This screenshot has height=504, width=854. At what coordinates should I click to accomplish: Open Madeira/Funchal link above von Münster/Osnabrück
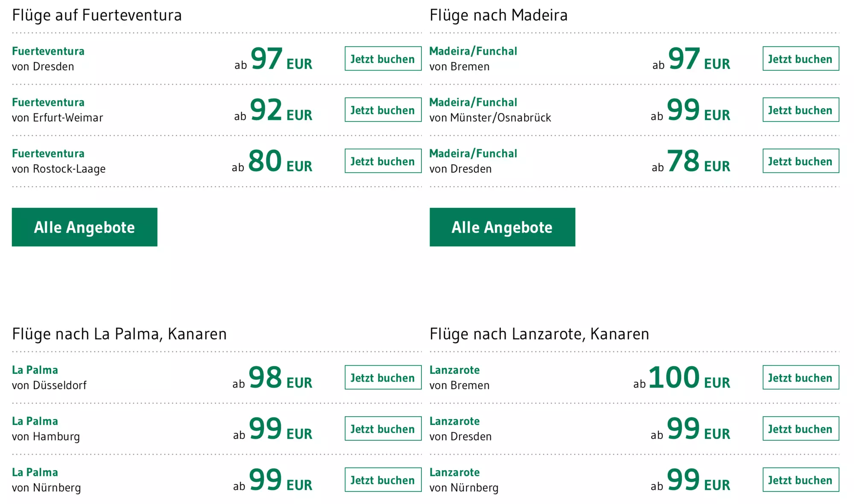coord(473,102)
